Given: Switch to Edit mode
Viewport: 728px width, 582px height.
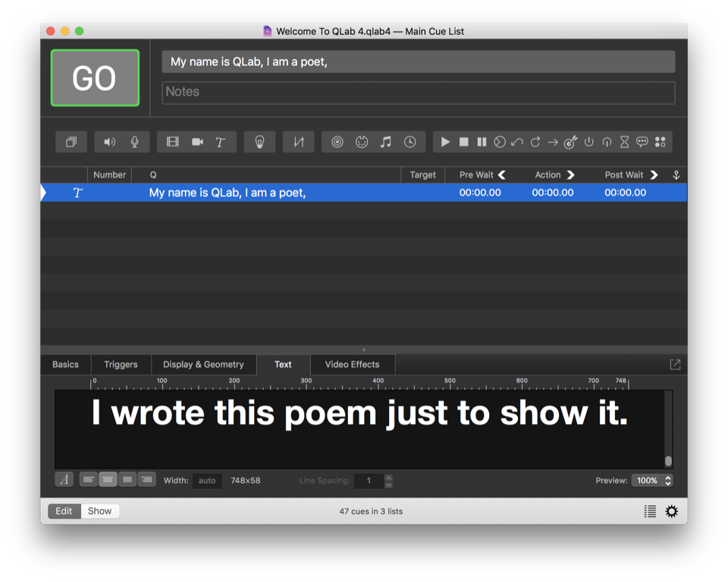Looking at the screenshot, I should point(64,511).
